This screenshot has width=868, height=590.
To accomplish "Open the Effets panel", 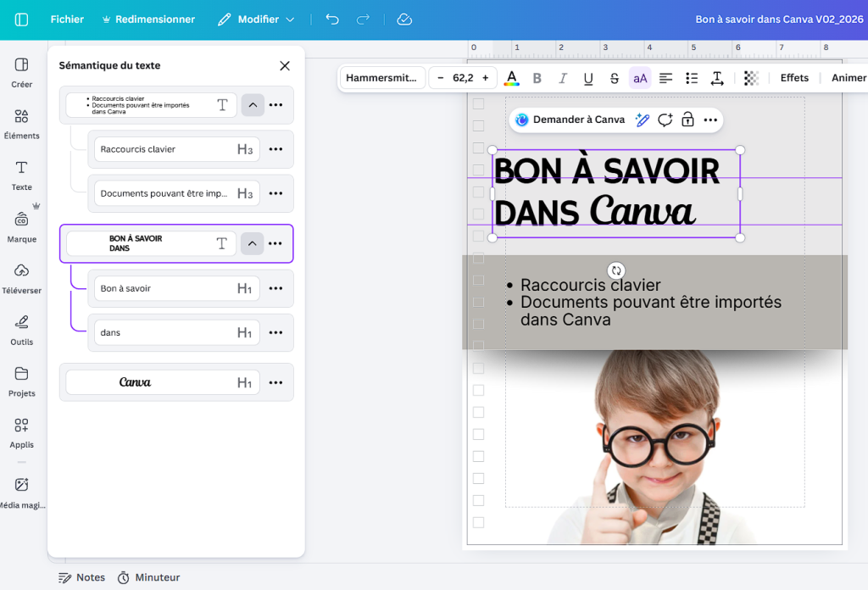I will (x=793, y=77).
